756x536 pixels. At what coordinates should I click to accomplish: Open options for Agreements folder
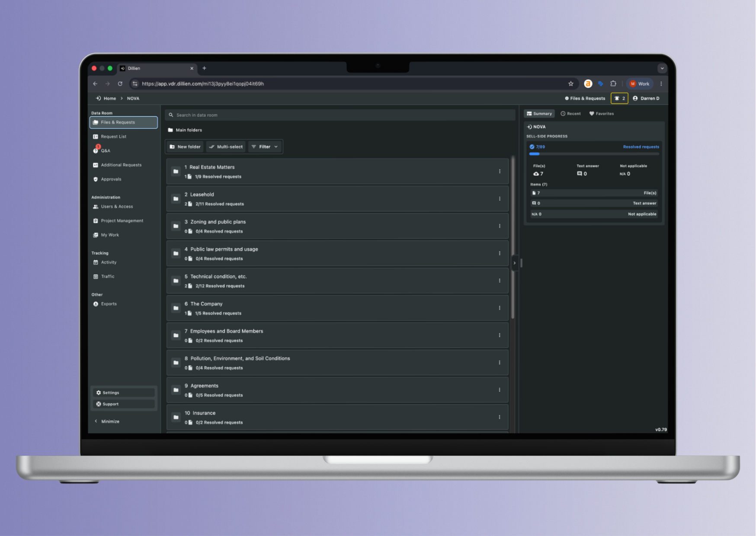(500, 390)
